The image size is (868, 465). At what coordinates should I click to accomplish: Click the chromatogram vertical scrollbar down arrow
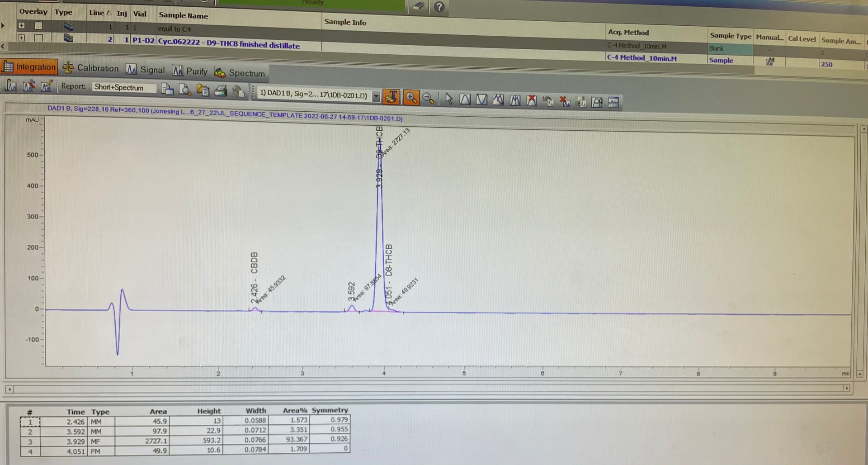tap(859, 374)
